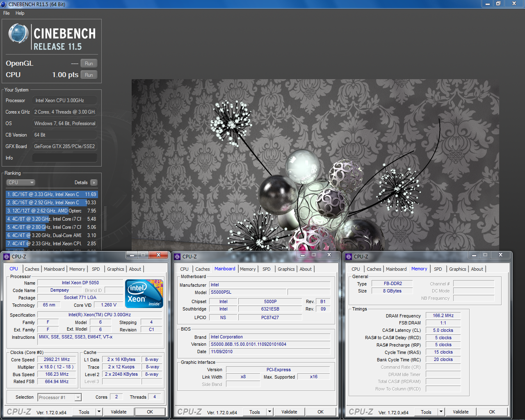Select SPD tab in right CPU-Z window

coord(438,269)
